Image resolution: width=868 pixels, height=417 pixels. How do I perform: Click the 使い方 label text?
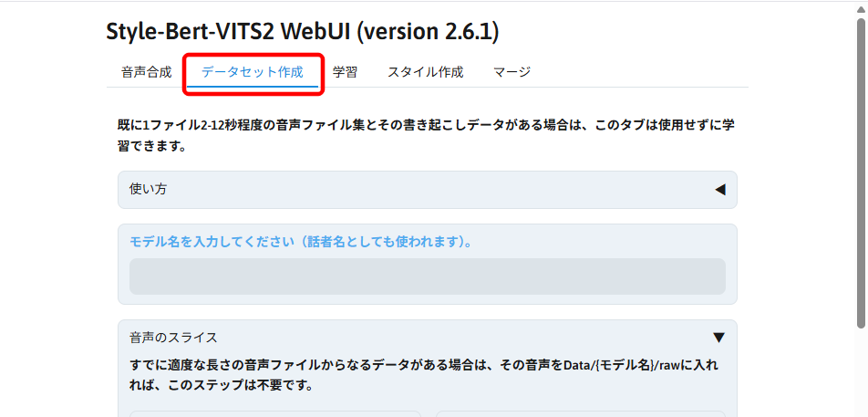[x=148, y=190]
